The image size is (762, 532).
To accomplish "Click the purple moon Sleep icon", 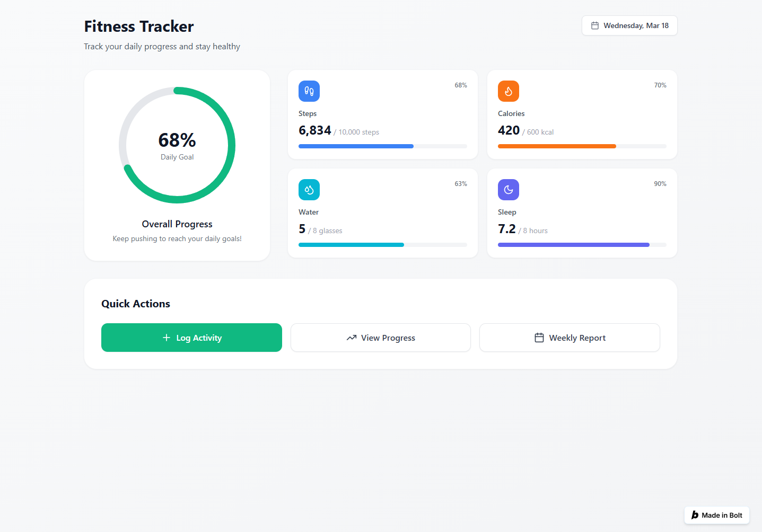I will [x=508, y=190].
